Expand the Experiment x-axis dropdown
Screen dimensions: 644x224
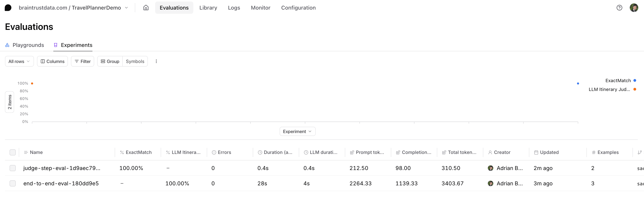click(x=297, y=132)
